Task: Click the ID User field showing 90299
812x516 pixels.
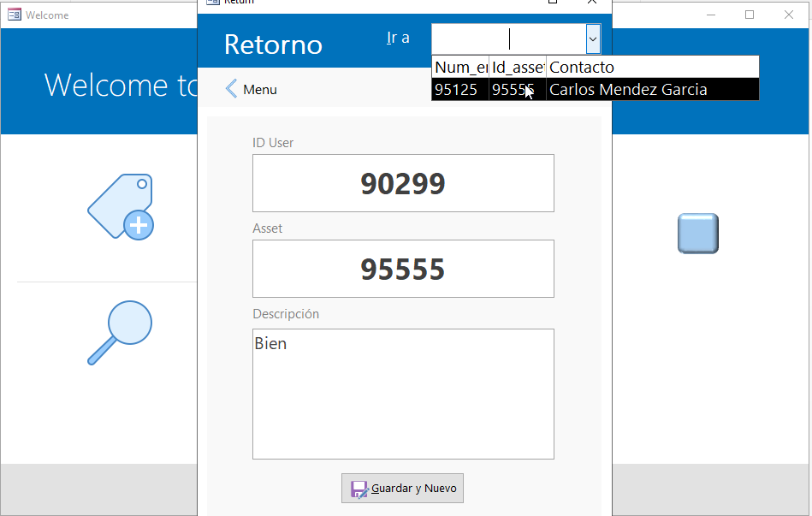Action: [403, 183]
